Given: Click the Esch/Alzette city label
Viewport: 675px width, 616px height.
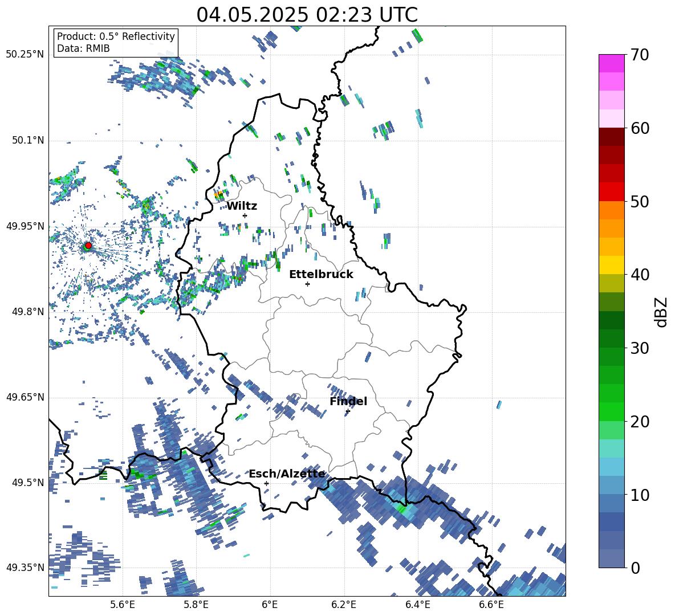Looking at the screenshot, I should click(287, 474).
